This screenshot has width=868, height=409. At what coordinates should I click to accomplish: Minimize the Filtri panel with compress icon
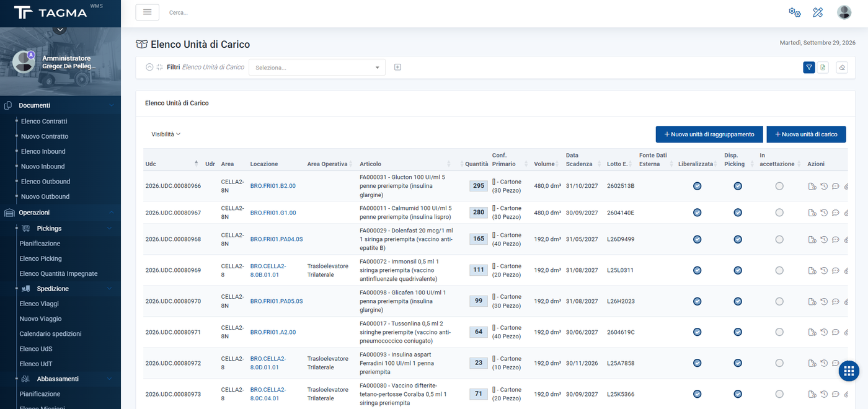tap(159, 67)
